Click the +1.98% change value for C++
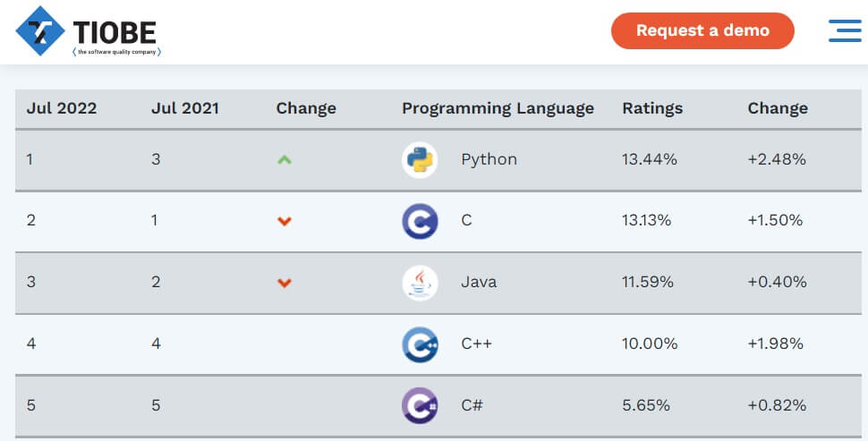Viewport: 868px width, 441px height. (x=777, y=343)
